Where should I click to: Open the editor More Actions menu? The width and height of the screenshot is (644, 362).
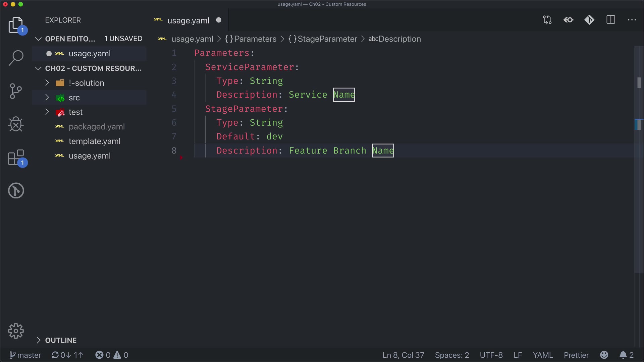[x=632, y=20]
